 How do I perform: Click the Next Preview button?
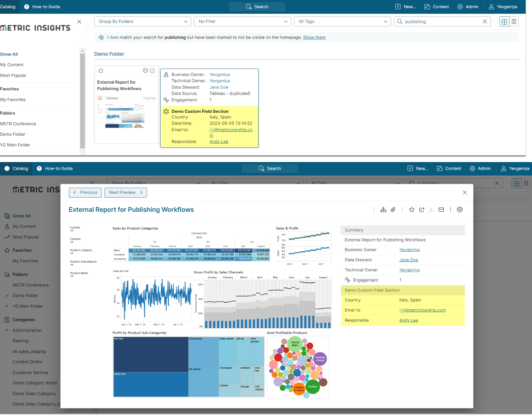click(125, 193)
